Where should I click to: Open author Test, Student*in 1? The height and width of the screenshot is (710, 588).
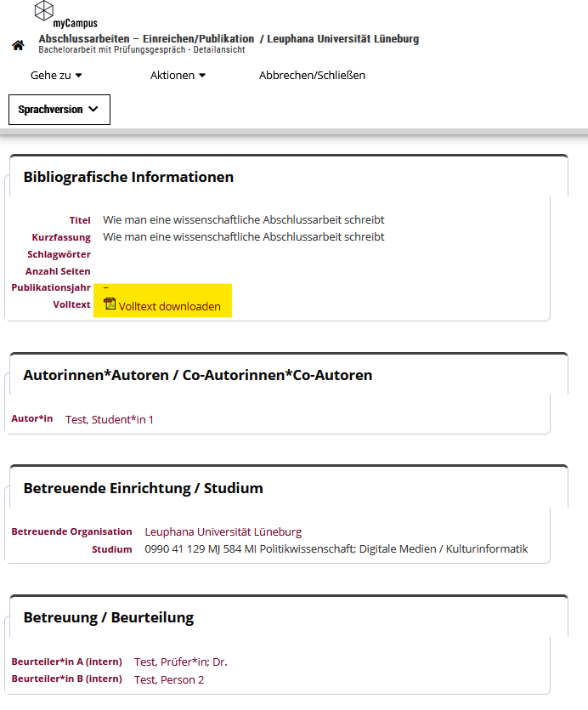point(110,420)
